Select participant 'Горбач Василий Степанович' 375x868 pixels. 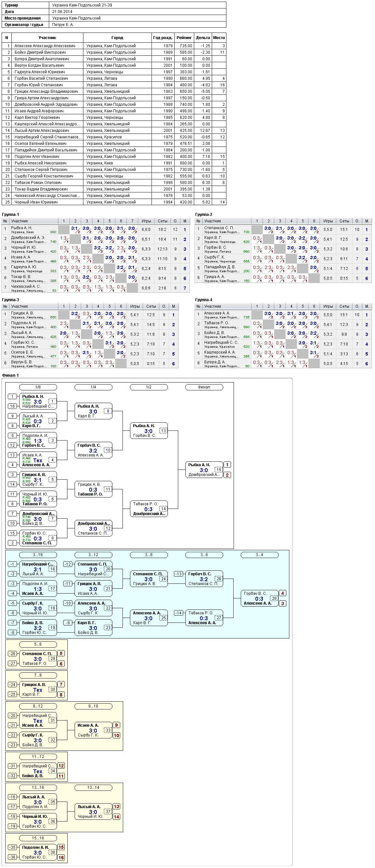pyautogui.click(x=41, y=78)
